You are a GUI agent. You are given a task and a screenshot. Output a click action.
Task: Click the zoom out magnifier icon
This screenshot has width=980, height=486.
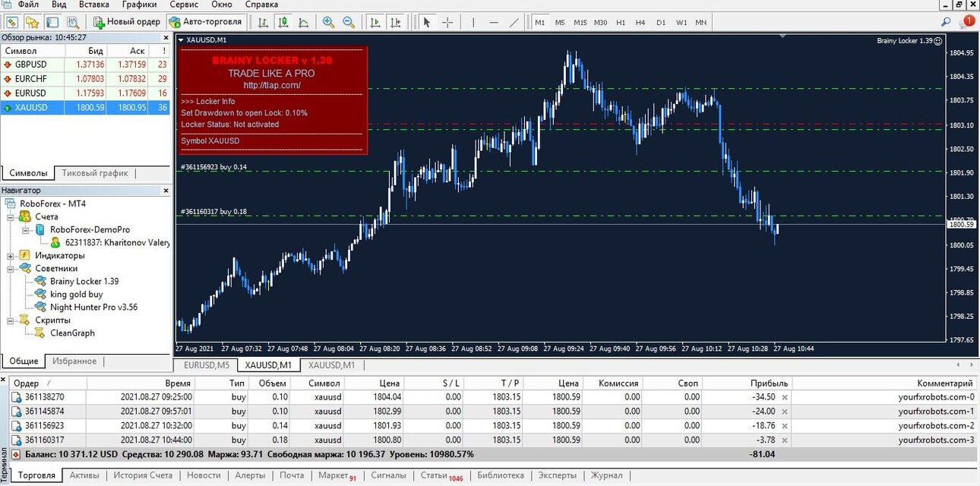coord(349,22)
